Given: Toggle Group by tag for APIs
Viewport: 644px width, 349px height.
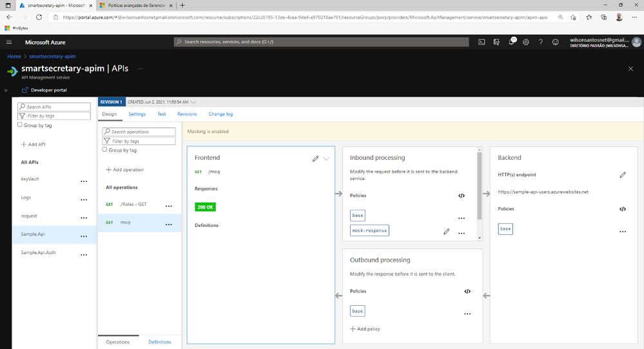Looking at the screenshot, I should [x=20, y=125].
